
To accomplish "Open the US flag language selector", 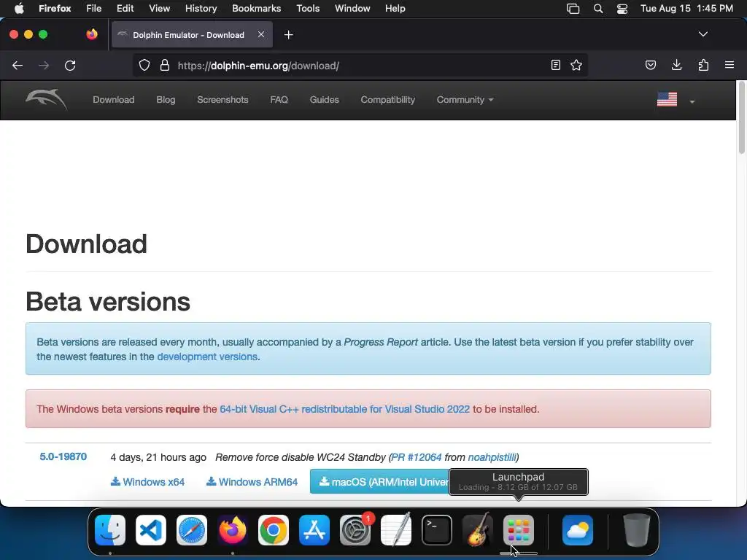I will [x=676, y=99].
